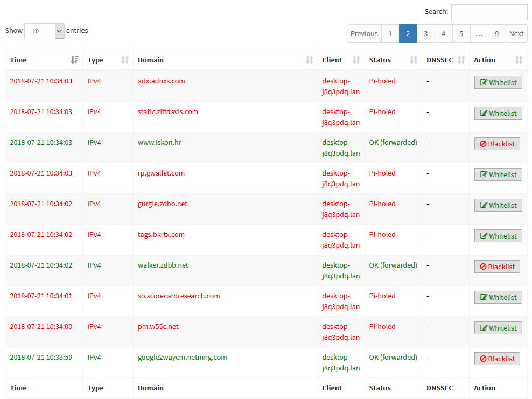
Task: Sort by Type using its sort arrows
Action: (x=125, y=60)
